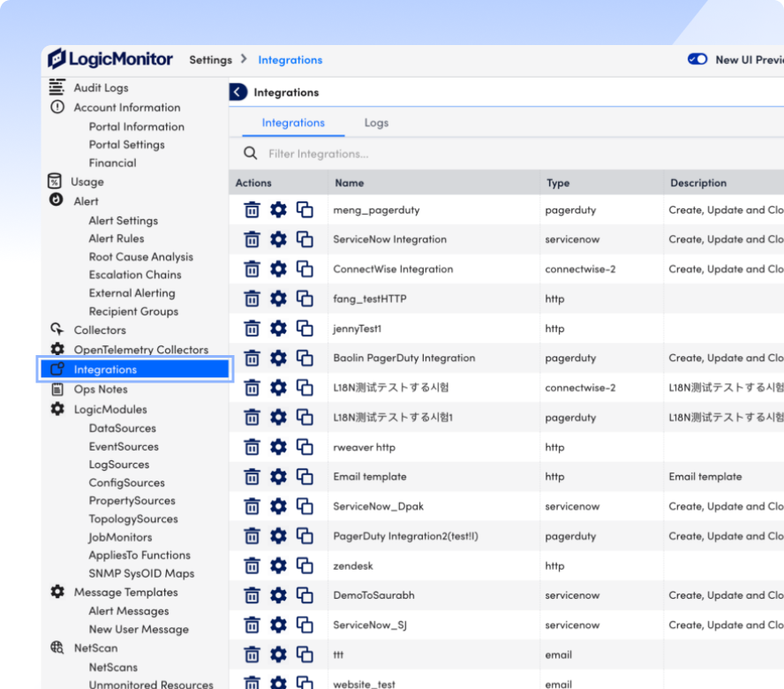Open Account Information in the sidebar
Image resolution: width=784 pixels, height=689 pixels.
127,107
